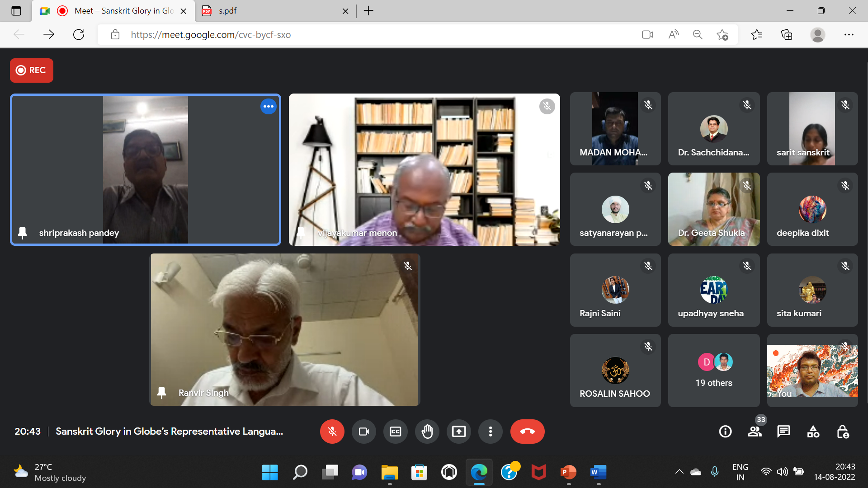The height and width of the screenshot is (488, 868).
Task: Click the red REC recording indicator
Action: point(32,70)
